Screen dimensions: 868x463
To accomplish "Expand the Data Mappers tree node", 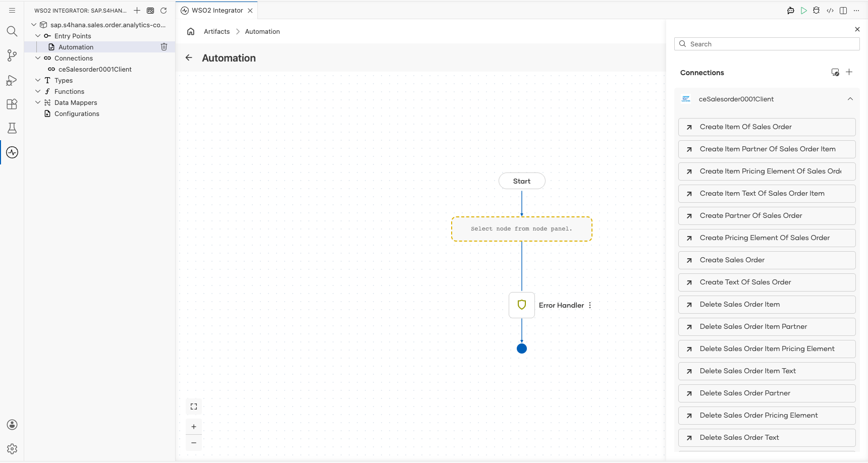I will (x=38, y=102).
